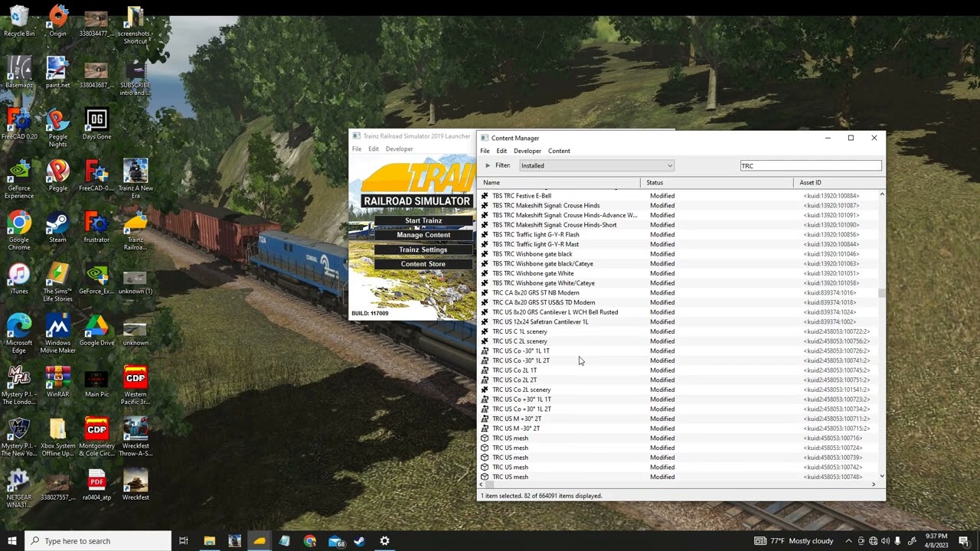Open GeForce Experience desktop icon
Screen dimensions: 980x551
[19, 179]
